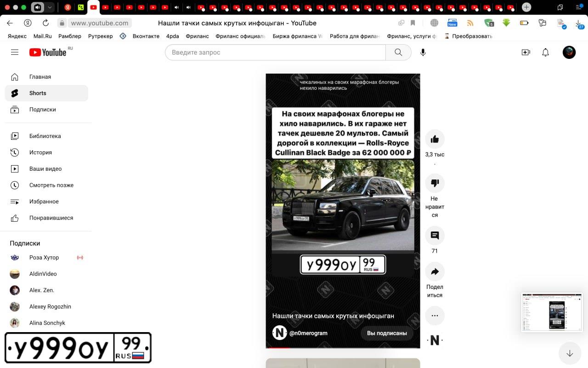Open Смотреть позже in the sidebar
The height and width of the screenshot is (368, 588).
coord(46,185)
